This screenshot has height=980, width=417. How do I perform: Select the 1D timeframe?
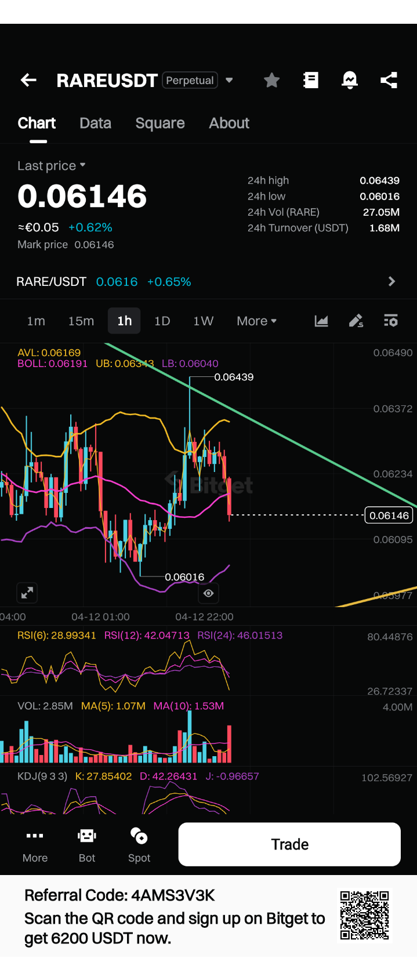point(162,321)
